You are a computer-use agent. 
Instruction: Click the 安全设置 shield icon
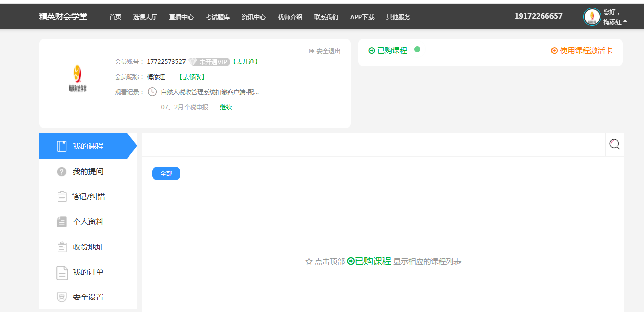click(62, 297)
